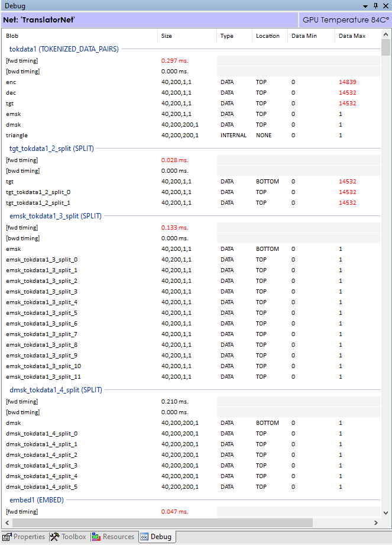The height and width of the screenshot is (545, 392).
Task: Click the vertical scrollbar down arrow
Action: [x=385, y=512]
